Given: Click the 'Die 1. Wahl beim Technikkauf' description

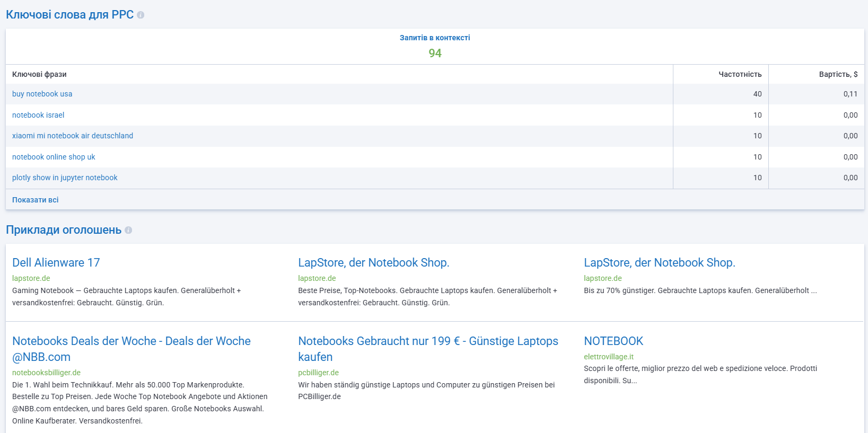Looking at the screenshot, I should [140, 403].
